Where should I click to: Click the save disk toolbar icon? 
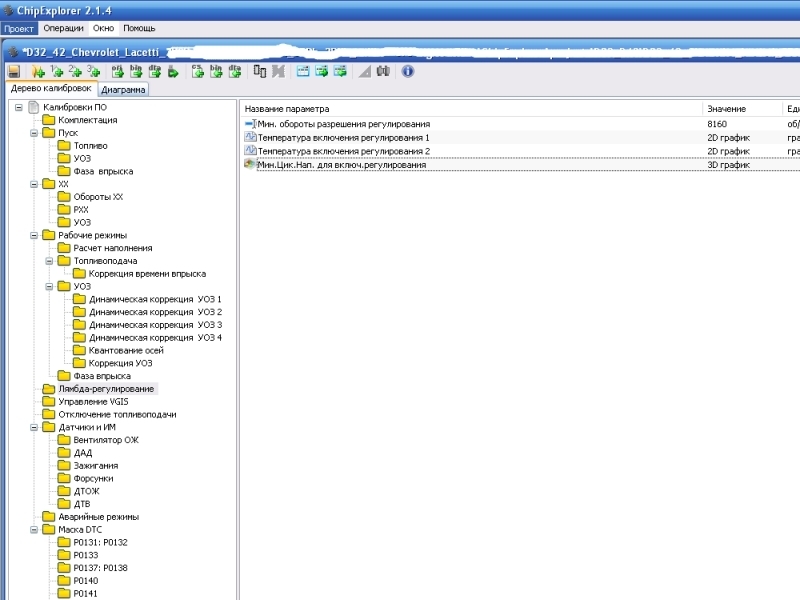14,72
